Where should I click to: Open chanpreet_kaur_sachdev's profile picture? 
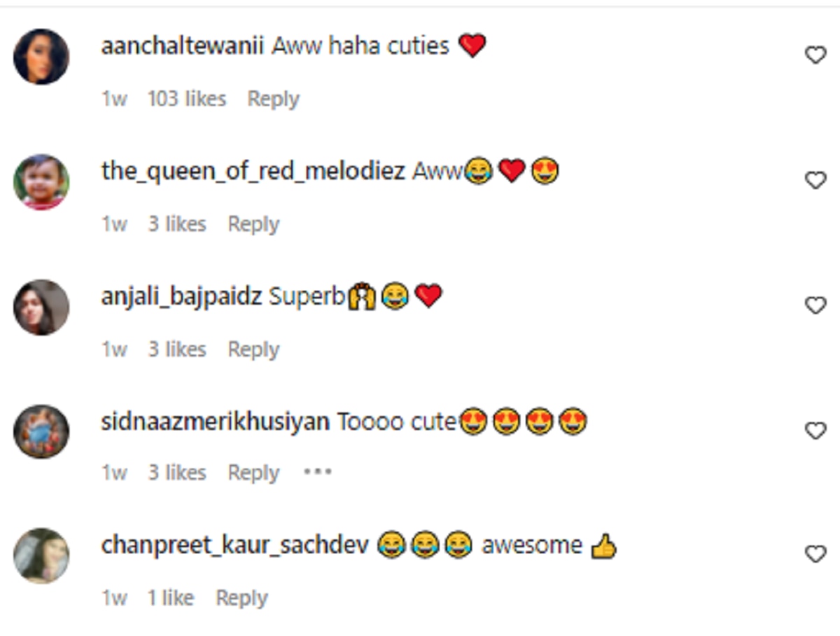[x=41, y=555]
